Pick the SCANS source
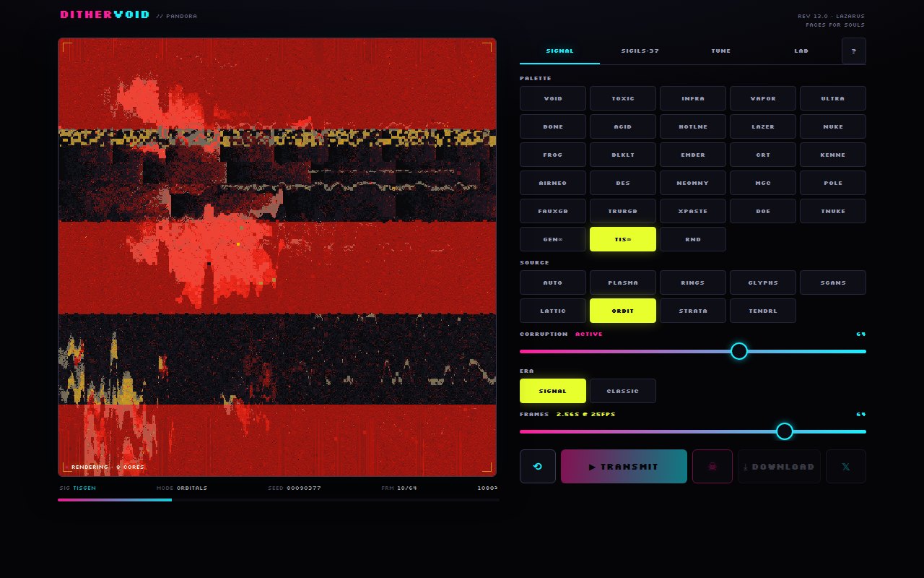This screenshot has height=578, width=924. [833, 282]
